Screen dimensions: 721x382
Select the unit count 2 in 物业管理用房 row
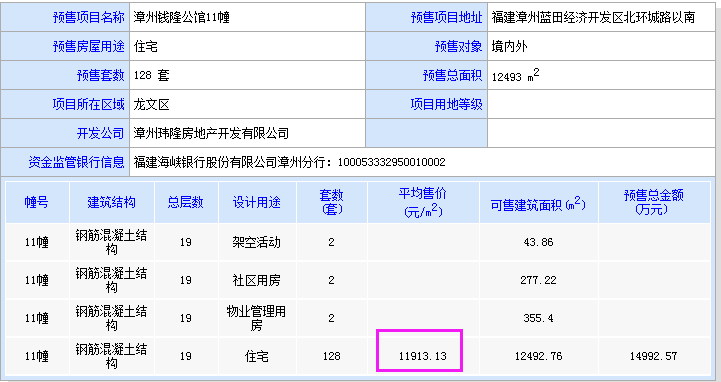pyautogui.click(x=332, y=318)
